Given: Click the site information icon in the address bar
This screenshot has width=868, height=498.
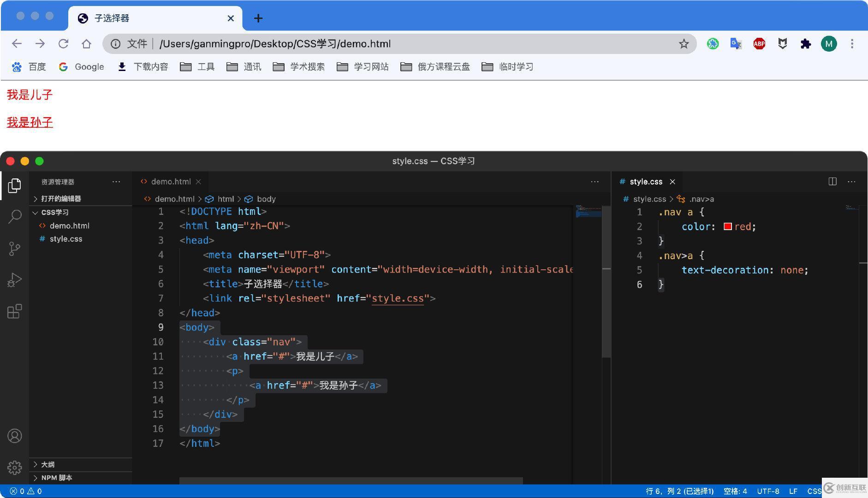Looking at the screenshot, I should coord(115,44).
